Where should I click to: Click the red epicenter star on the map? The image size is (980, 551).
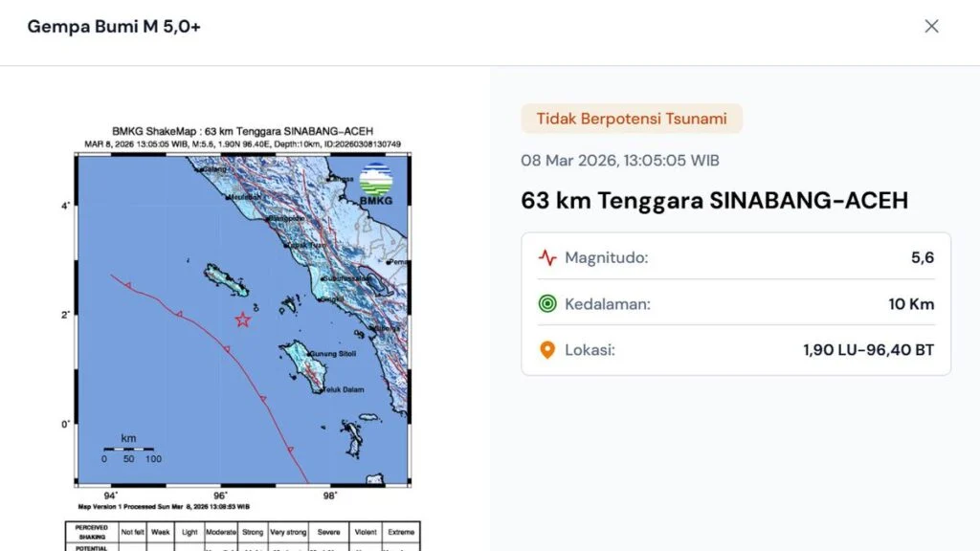point(242,320)
